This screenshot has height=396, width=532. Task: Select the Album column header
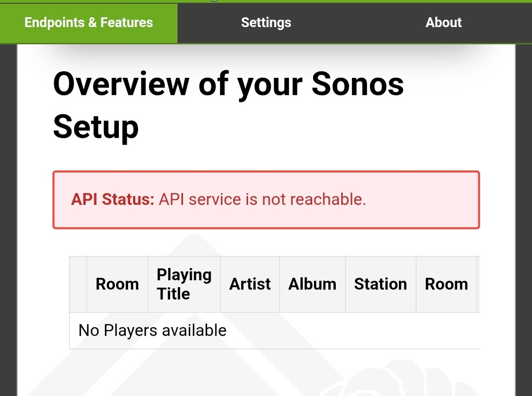tap(312, 284)
